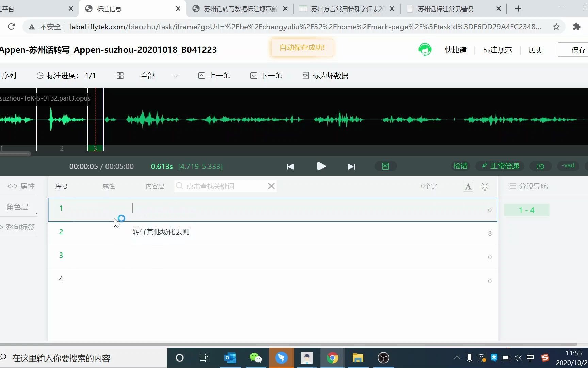Screen dimensions: 588x368
Task: View 历史 history
Action: [x=536, y=50]
